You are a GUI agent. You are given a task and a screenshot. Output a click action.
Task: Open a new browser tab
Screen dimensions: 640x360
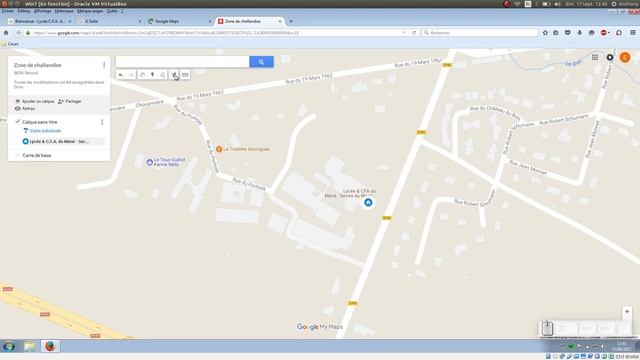291,21
